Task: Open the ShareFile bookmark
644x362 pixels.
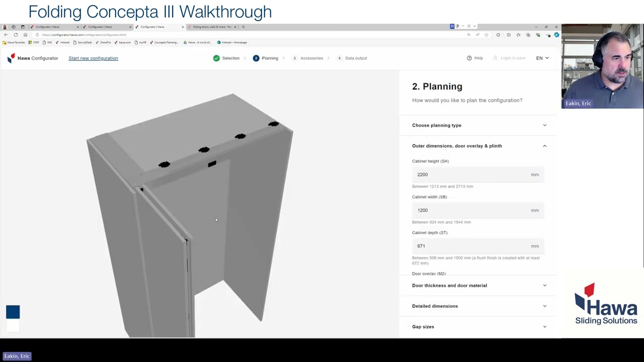Action: 103,42
